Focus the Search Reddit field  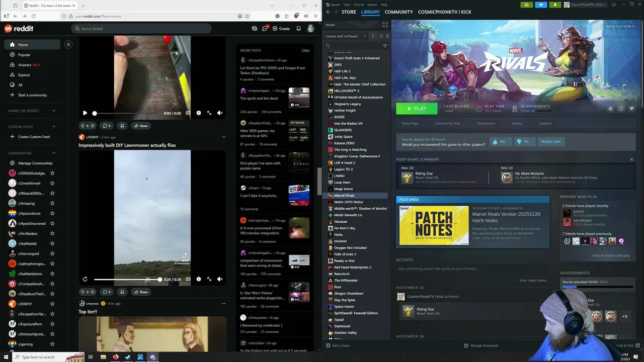pyautogui.click(x=141, y=29)
